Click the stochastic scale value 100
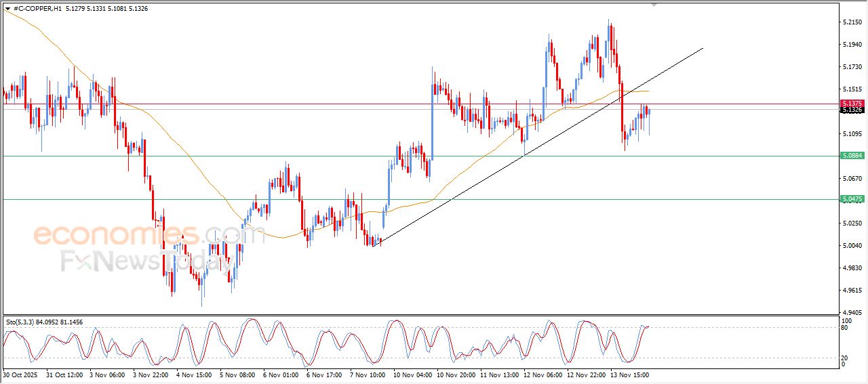This screenshot has width=868, height=384. tap(846, 320)
